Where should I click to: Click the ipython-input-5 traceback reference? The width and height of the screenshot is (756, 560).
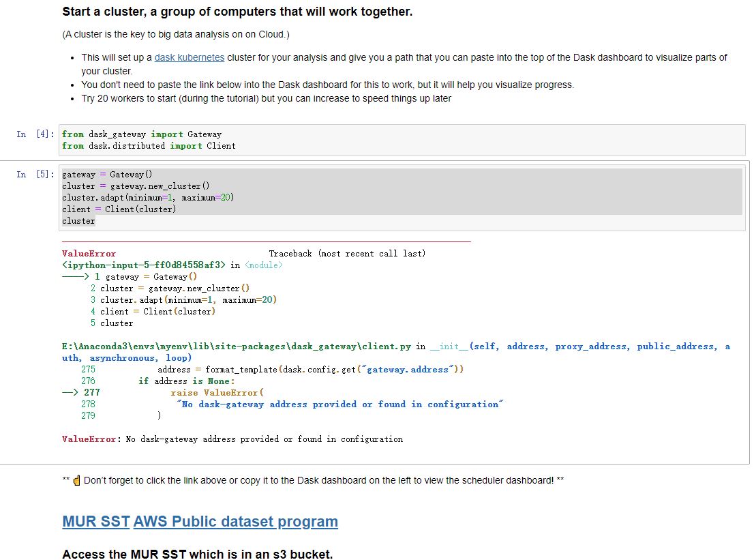[144, 265]
